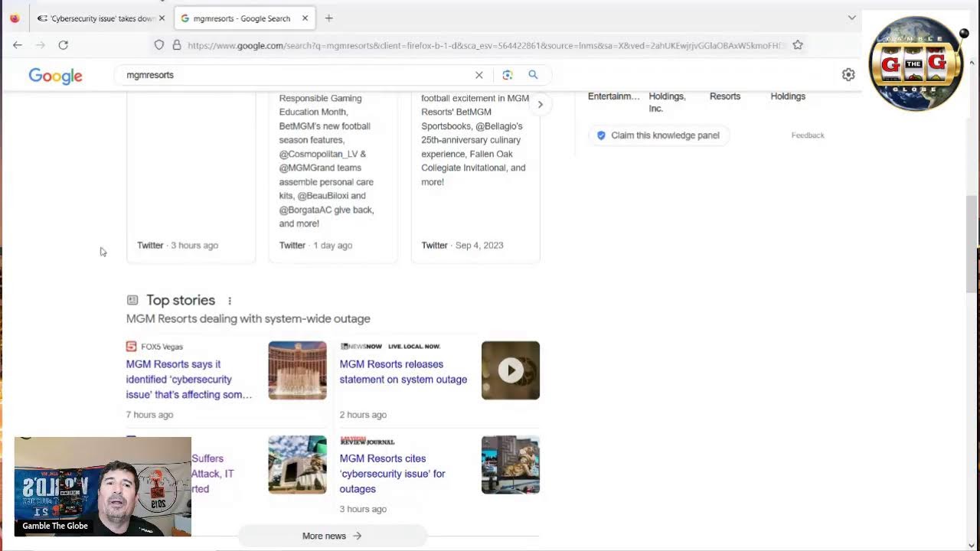The image size is (980, 551).
Task: Click the News Now source logo
Action: pyautogui.click(x=390, y=347)
